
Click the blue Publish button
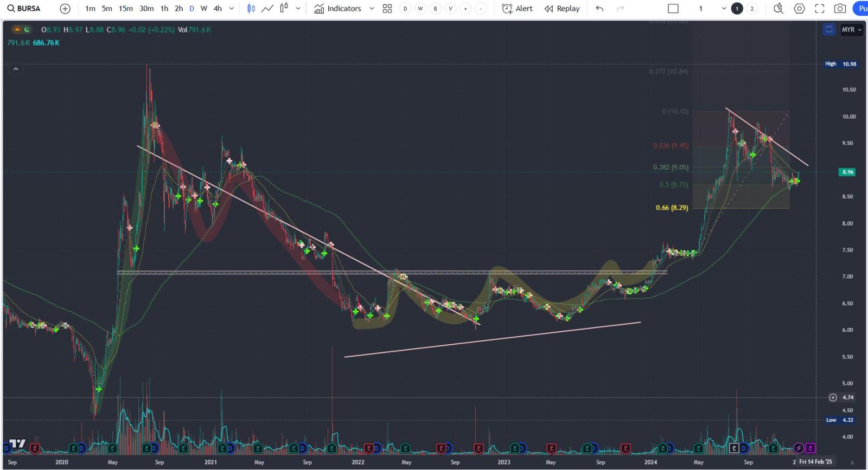(860, 9)
